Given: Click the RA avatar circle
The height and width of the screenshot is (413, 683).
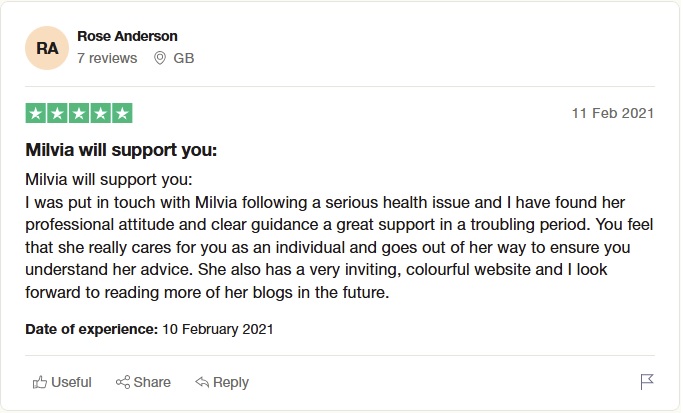Looking at the screenshot, I should (47, 47).
